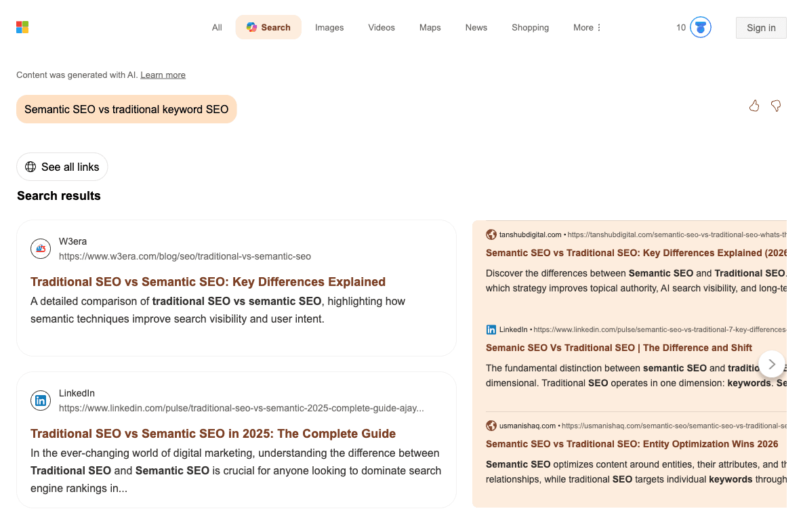Click the LinkedIn favicon in left result card
Screen dimensions: 803x532
tap(41, 401)
